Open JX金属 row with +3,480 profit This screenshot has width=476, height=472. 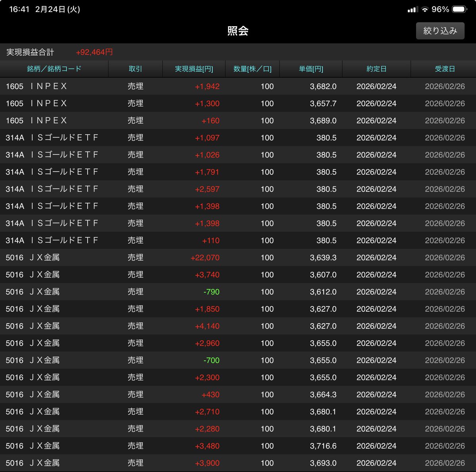point(238,446)
